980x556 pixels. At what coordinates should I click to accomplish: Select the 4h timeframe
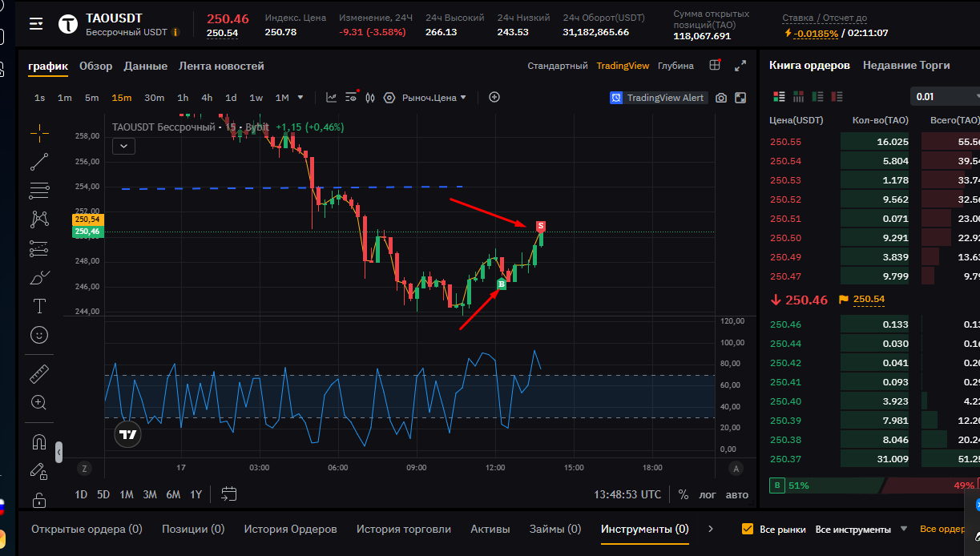click(x=207, y=98)
